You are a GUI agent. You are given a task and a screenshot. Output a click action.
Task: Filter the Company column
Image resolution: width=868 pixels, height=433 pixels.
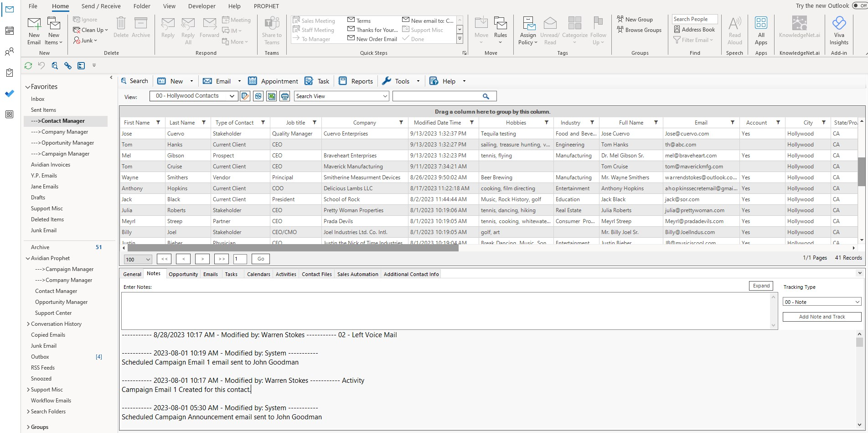point(401,122)
